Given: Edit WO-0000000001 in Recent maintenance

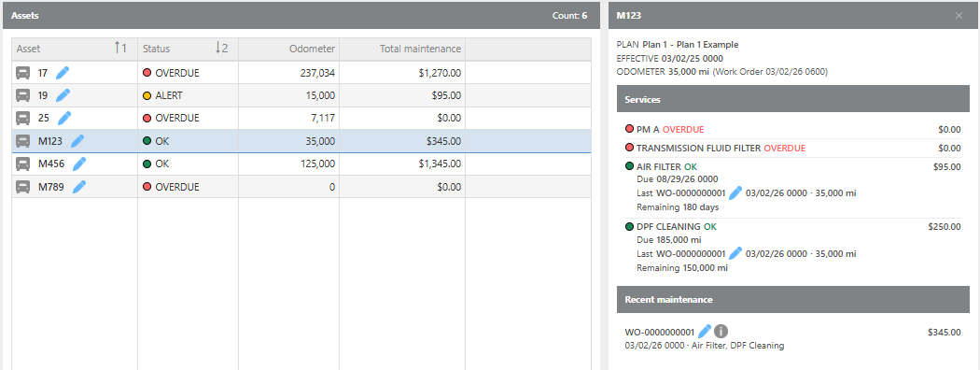Looking at the screenshot, I should click(705, 332).
